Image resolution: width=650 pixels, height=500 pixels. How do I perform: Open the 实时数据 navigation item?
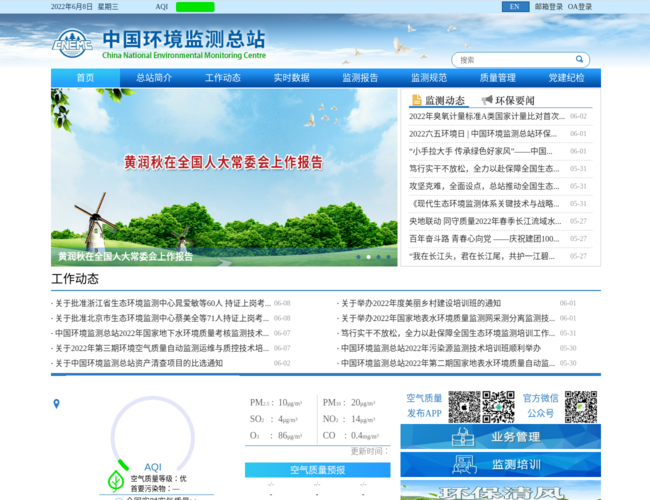pyautogui.click(x=291, y=78)
